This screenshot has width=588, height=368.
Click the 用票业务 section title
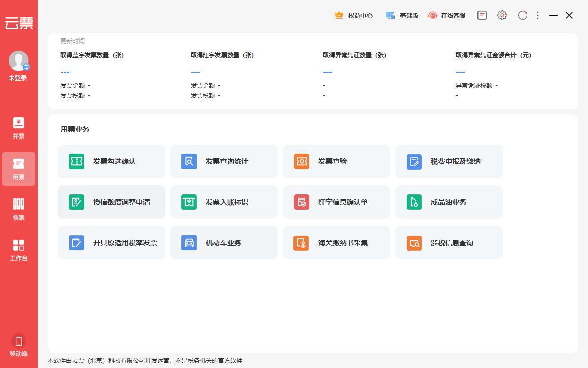tap(75, 129)
